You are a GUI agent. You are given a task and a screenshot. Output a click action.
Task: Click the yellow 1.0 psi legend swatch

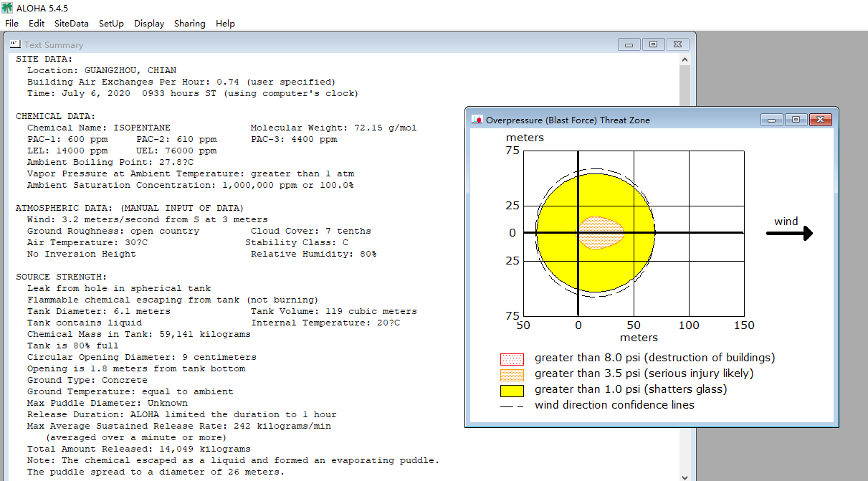pos(512,391)
